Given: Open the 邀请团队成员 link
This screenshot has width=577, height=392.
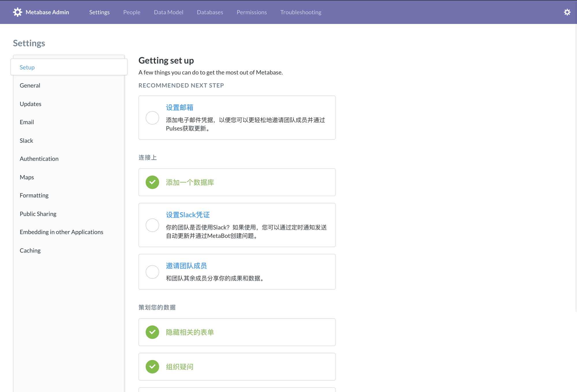Looking at the screenshot, I should 186,266.
